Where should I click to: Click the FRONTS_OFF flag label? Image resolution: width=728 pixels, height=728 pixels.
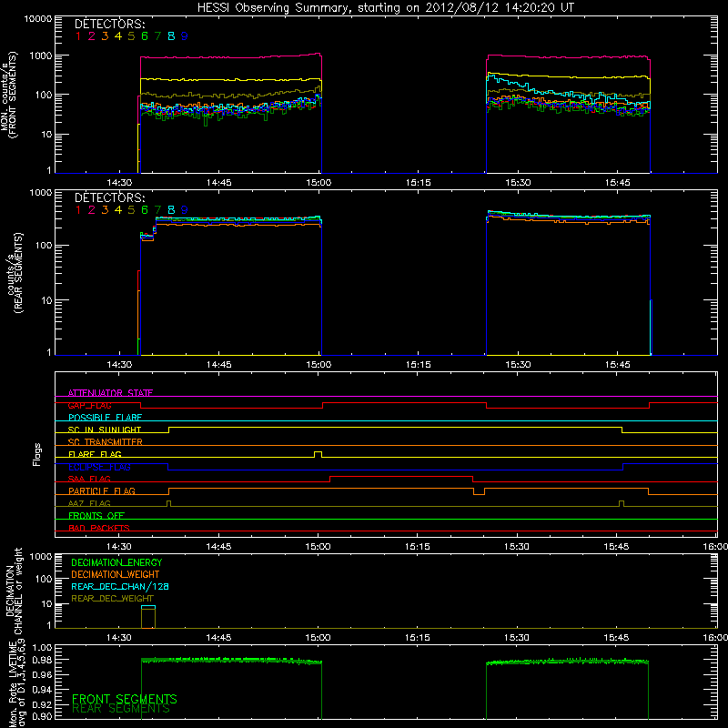point(96,516)
